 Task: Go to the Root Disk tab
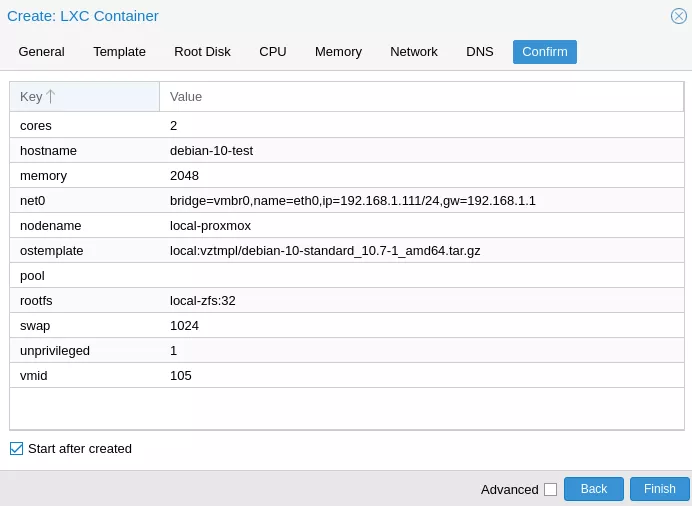click(x=202, y=52)
